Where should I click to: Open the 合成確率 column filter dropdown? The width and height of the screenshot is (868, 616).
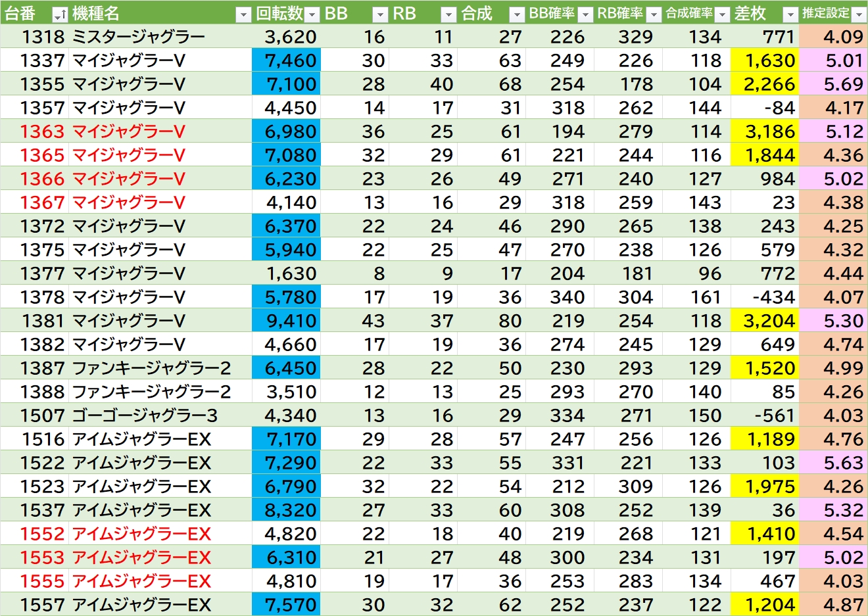722,14
